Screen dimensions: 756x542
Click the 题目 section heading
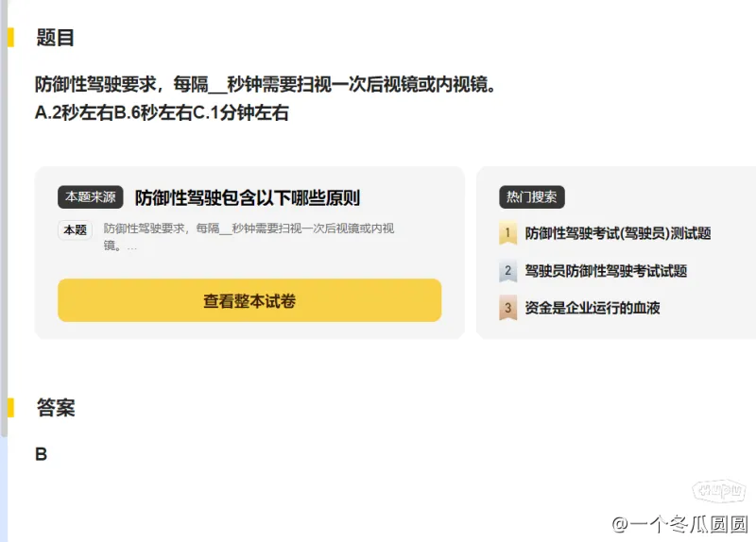pyautogui.click(x=56, y=38)
